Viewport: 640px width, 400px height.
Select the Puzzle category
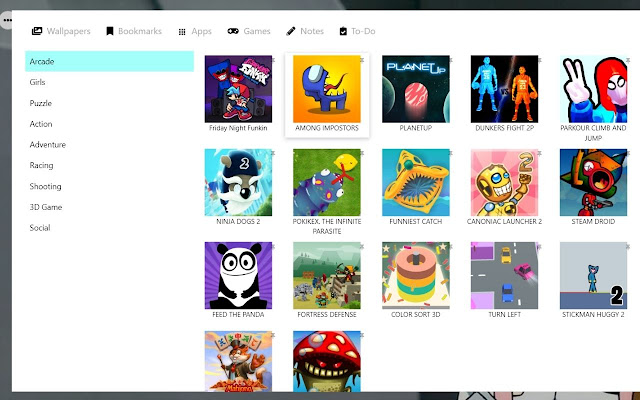coord(109,103)
